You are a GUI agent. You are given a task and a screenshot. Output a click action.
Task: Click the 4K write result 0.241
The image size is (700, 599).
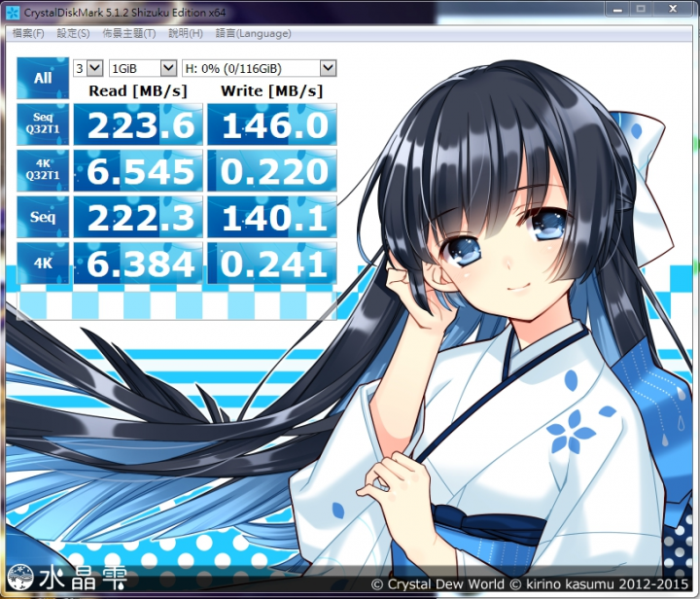click(272, 264)
